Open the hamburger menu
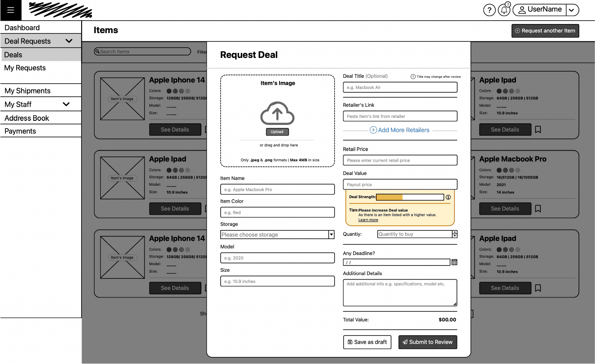This screenshot has width=595, height=364. coord(10,10)
